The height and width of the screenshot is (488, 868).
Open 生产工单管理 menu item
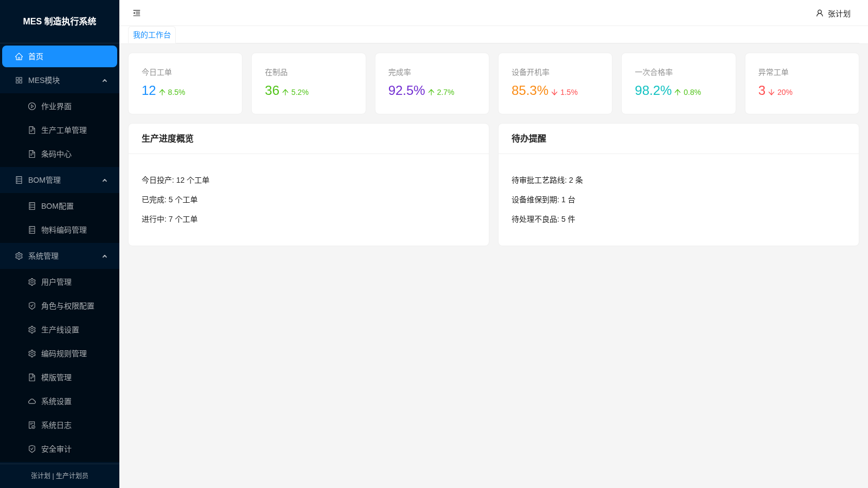pos(60,130)
